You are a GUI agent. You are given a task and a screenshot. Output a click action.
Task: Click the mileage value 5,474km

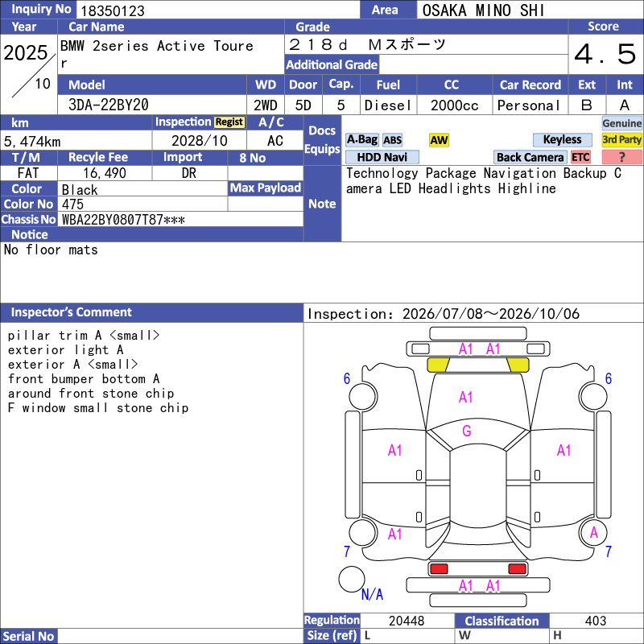coord(32,142)
